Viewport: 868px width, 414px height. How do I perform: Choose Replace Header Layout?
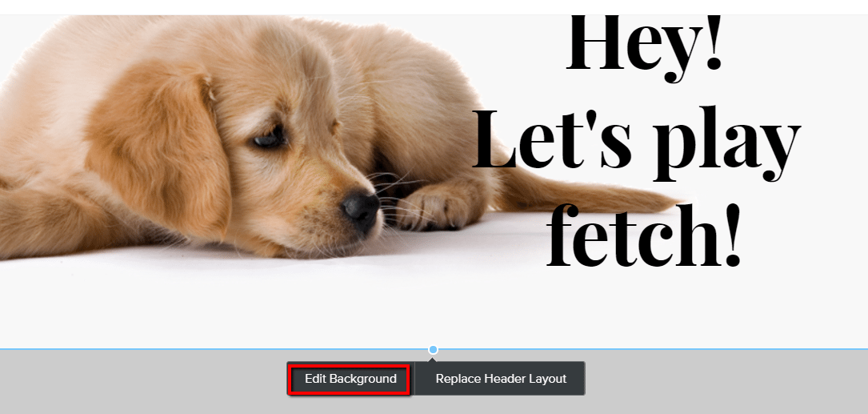501,379
